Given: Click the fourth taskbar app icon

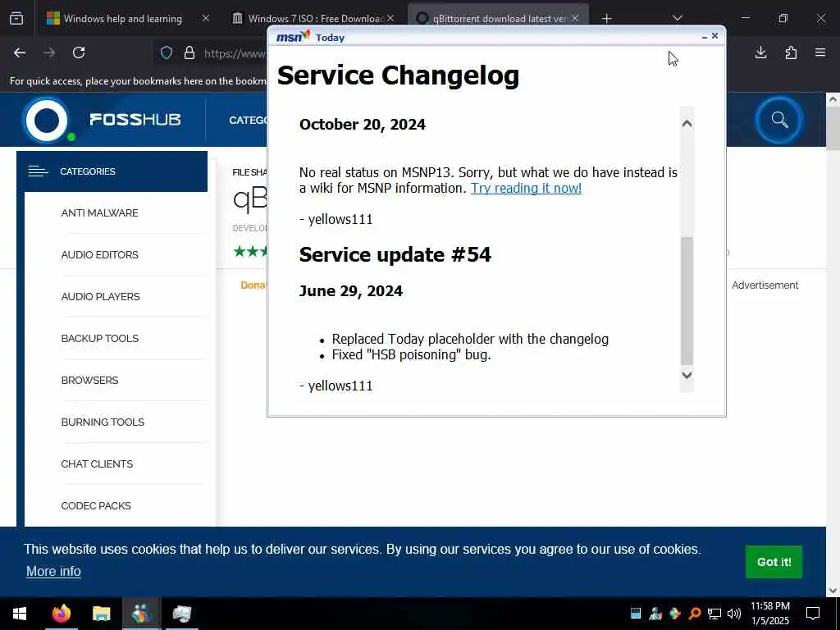Looking at the screenshot, I should click(x=181, y=614).
